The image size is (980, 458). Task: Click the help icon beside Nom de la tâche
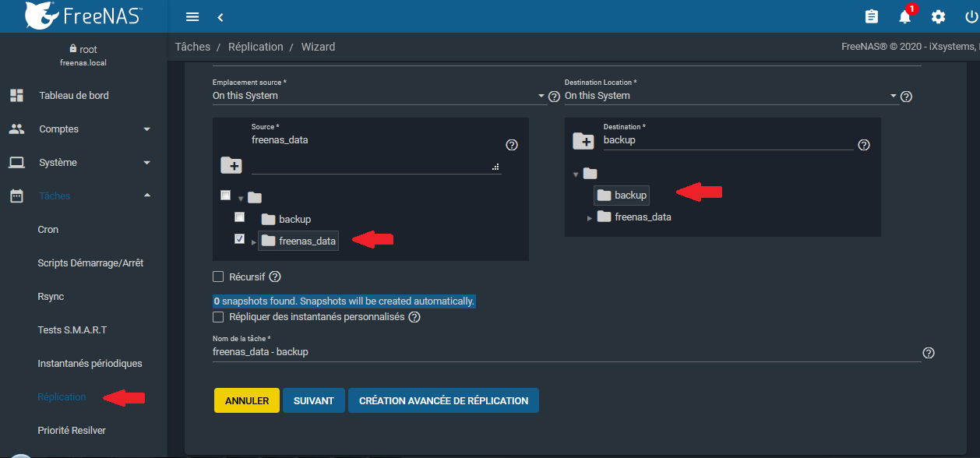[x=928, y=353]
